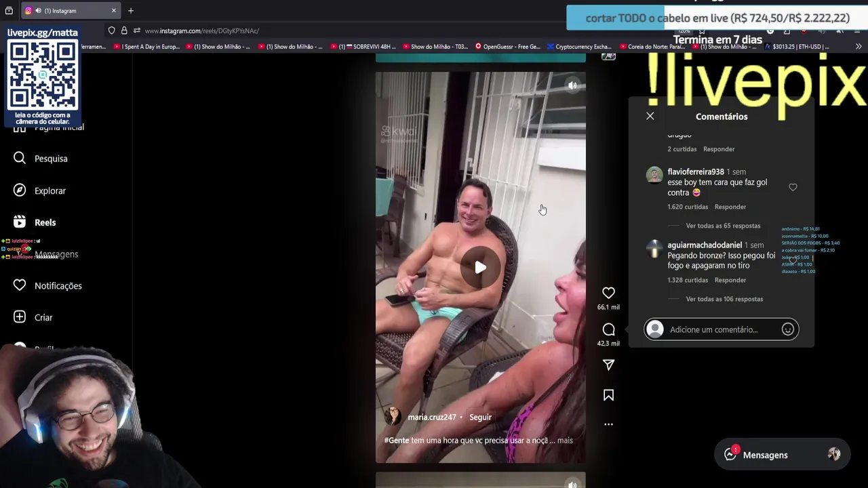Select Criar in the sidebar
Viewport: 868px width, 488px height.
pyautogui.click(x=33, y=317)
